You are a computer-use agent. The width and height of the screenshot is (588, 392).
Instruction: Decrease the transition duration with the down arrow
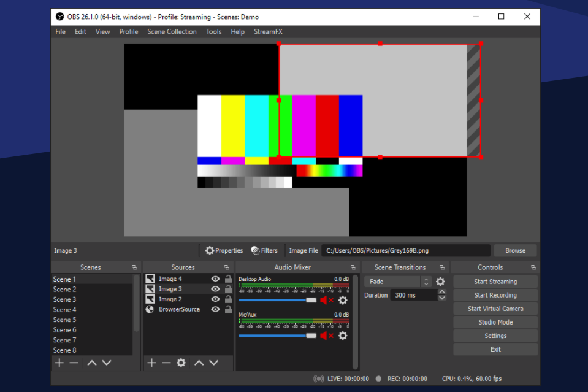[x=442, y=298]
